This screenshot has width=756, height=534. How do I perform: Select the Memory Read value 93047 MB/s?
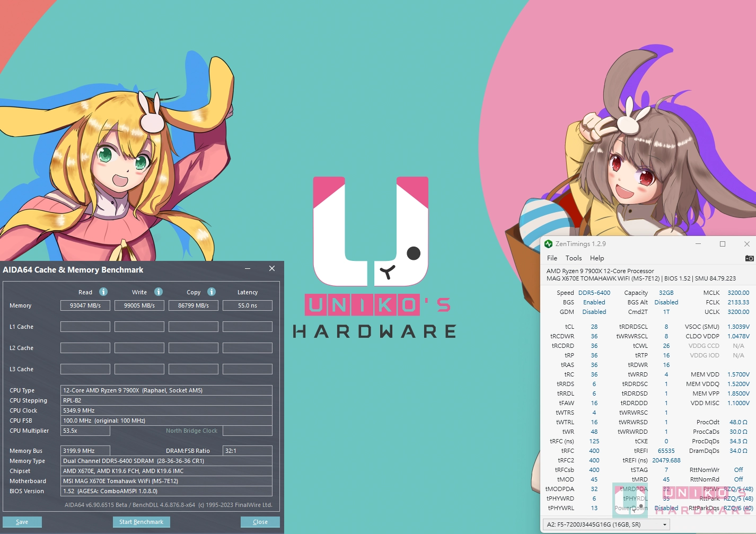[85, 305]
